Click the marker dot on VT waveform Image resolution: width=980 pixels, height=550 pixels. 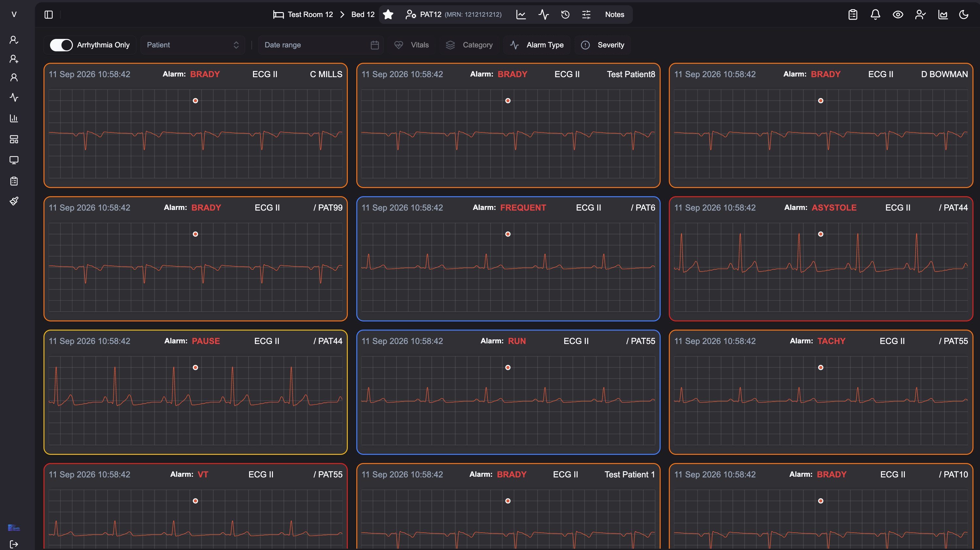pos(195,501)
